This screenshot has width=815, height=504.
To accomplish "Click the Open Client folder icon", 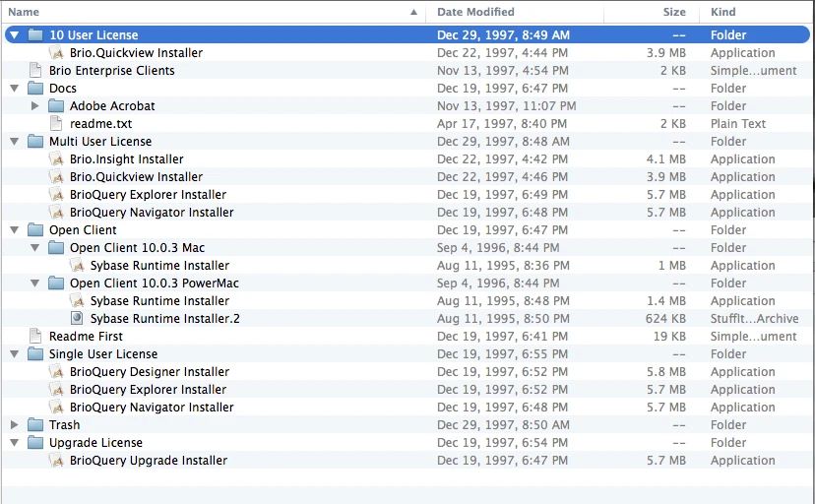I will pos(35,229).
